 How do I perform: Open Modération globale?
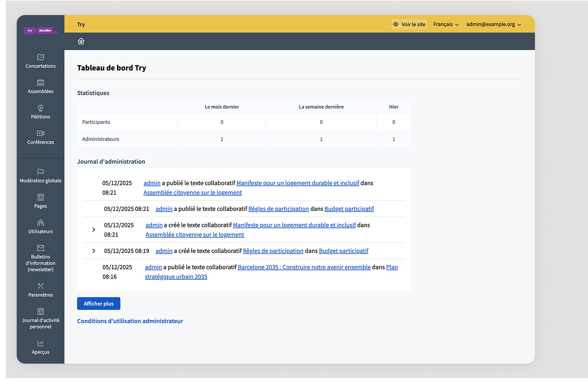40,176
